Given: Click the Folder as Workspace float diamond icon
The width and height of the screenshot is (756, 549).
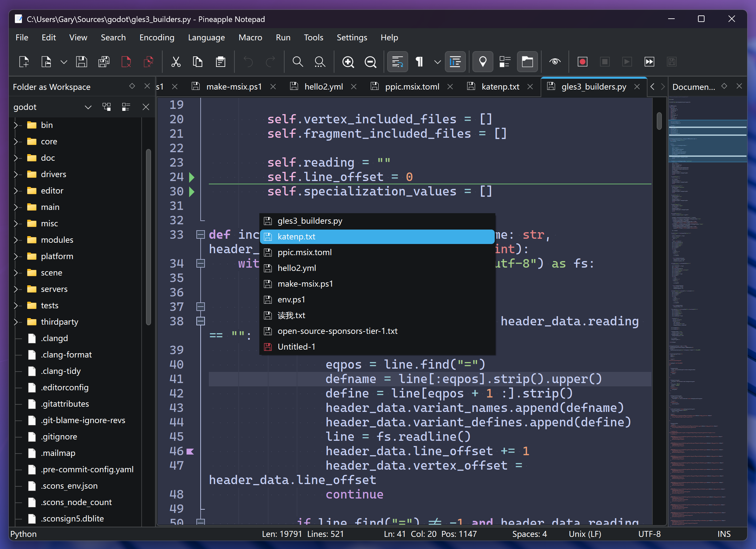Looking at the screenshot, I should coord(132,86).
